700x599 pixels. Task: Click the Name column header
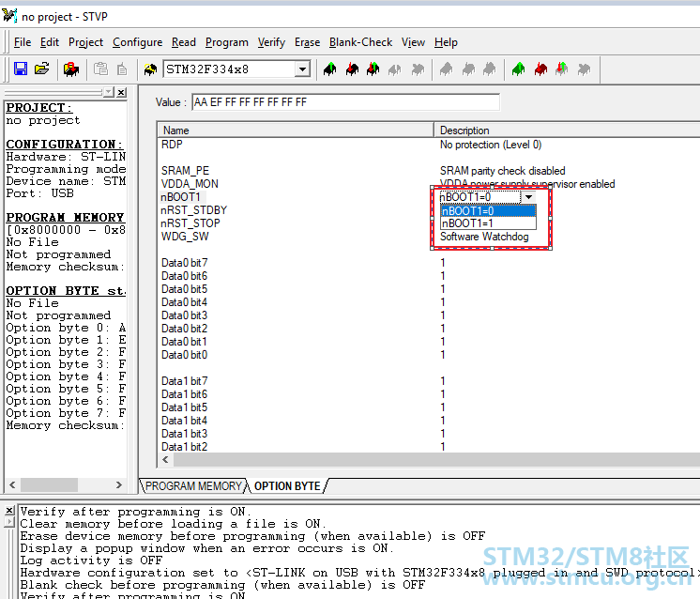click(x=296, y=131)
